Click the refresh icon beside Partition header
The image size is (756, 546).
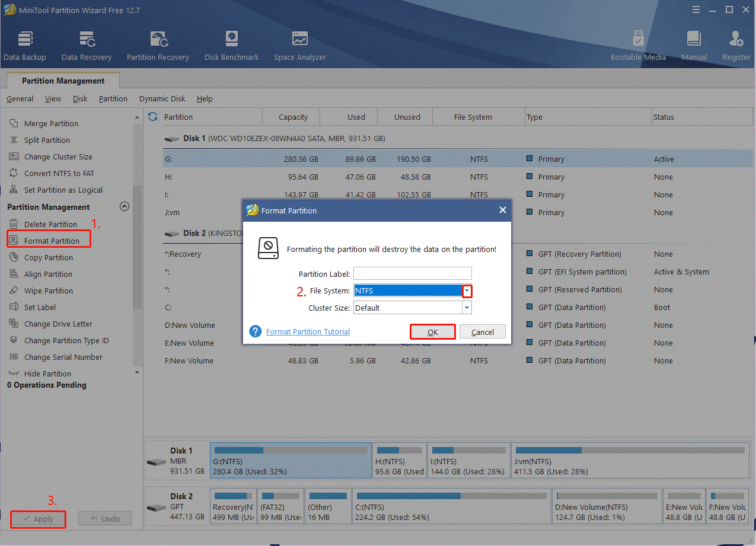tap(153, 116)
